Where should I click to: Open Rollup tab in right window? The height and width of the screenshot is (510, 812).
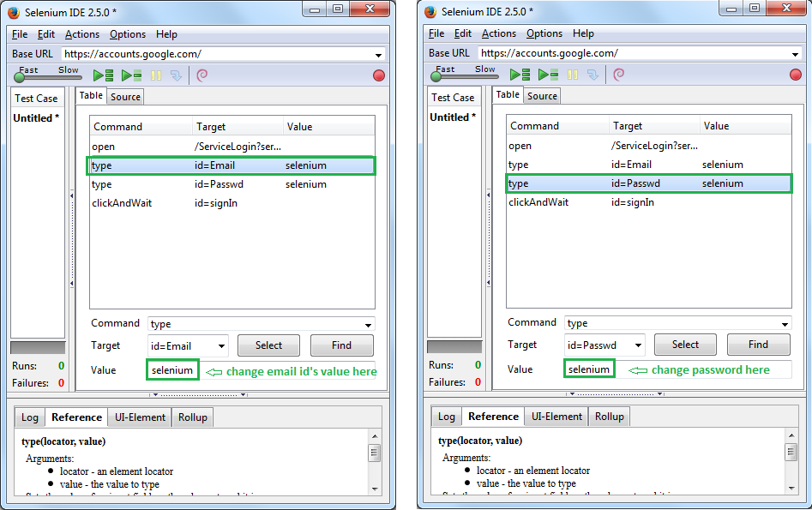click(x=610, y=417)
